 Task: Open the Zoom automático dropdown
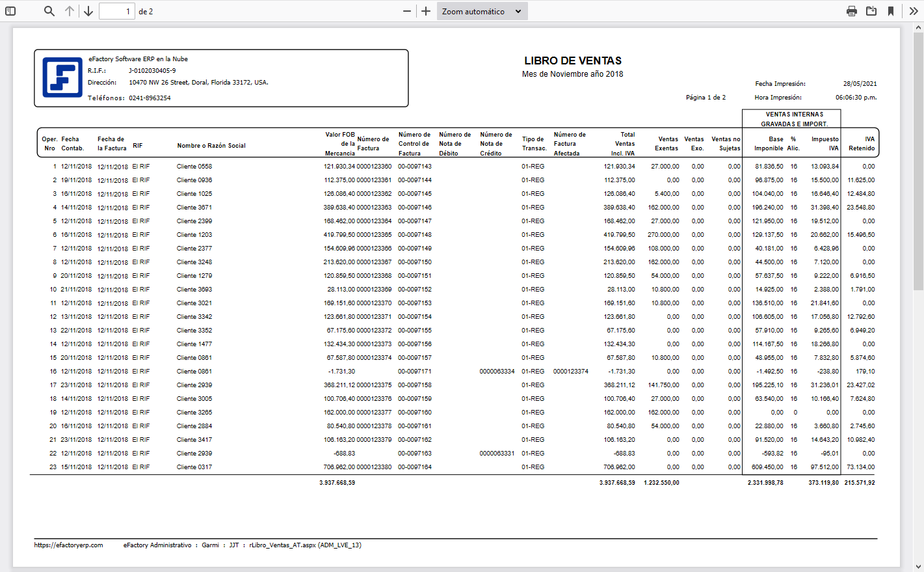(x=482, y=11)
